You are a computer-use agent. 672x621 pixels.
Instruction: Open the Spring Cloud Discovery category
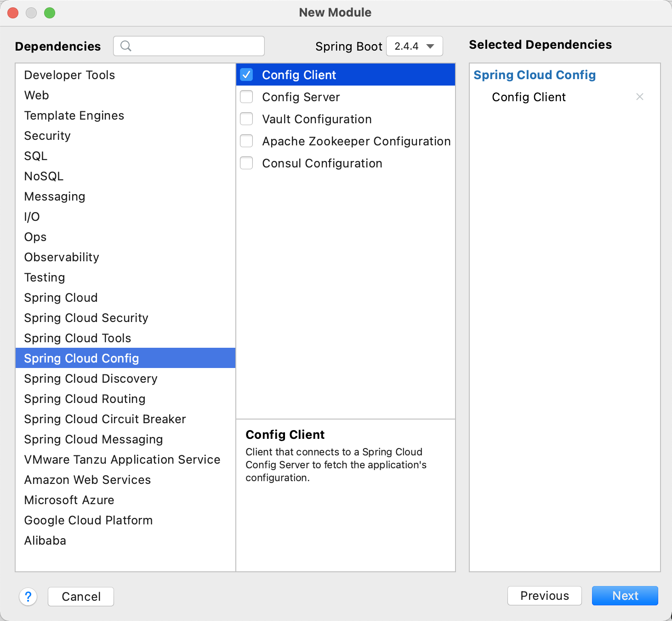pyautogui.click(x=91, y=379)
